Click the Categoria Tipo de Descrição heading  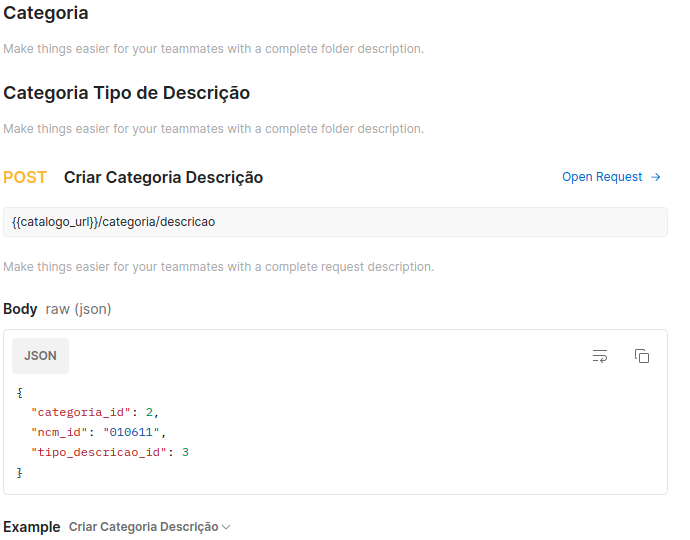(x=127, y=93)
